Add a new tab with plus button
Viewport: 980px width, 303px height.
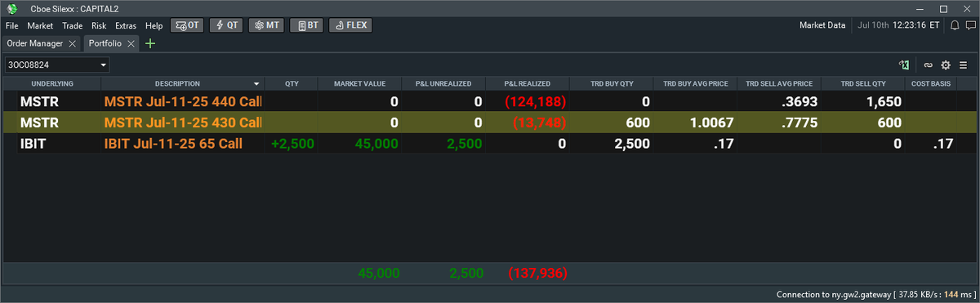tap(150, 43)
